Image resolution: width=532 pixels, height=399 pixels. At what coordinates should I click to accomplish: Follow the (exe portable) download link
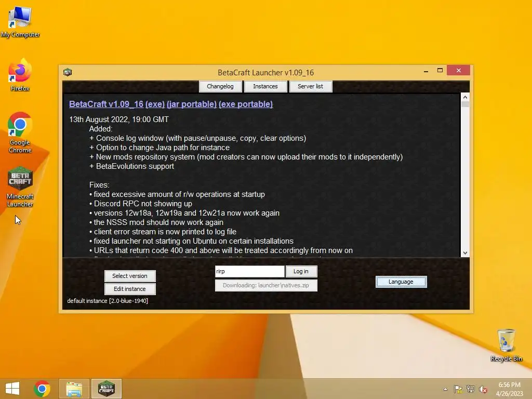[246, 104]
